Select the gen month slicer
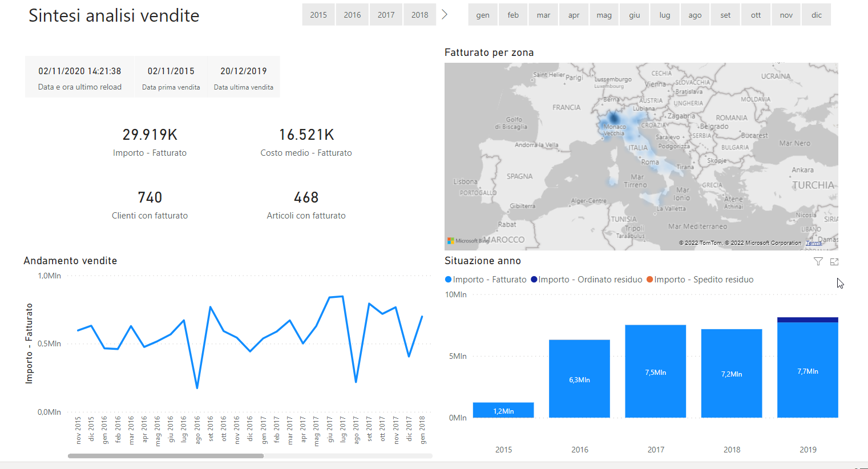This screenshot has width=868, height=469. [483, 15]
